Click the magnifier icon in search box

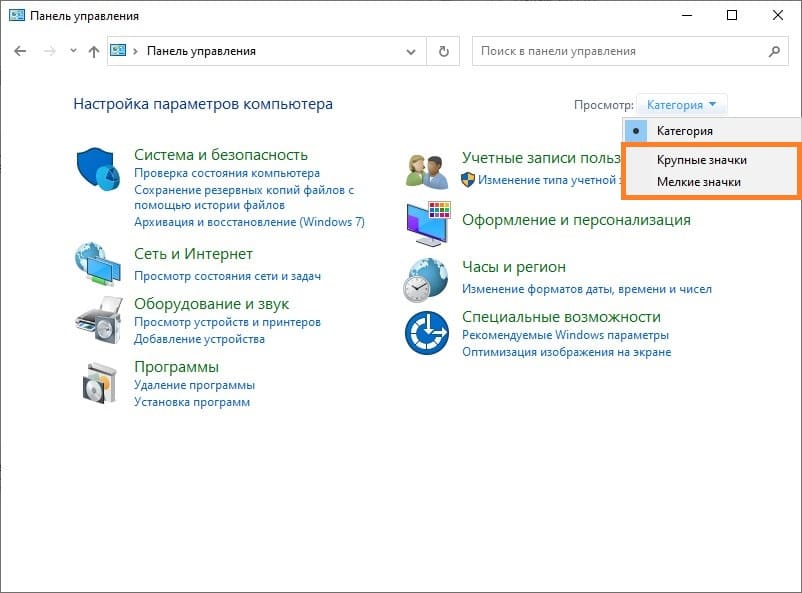774,51
